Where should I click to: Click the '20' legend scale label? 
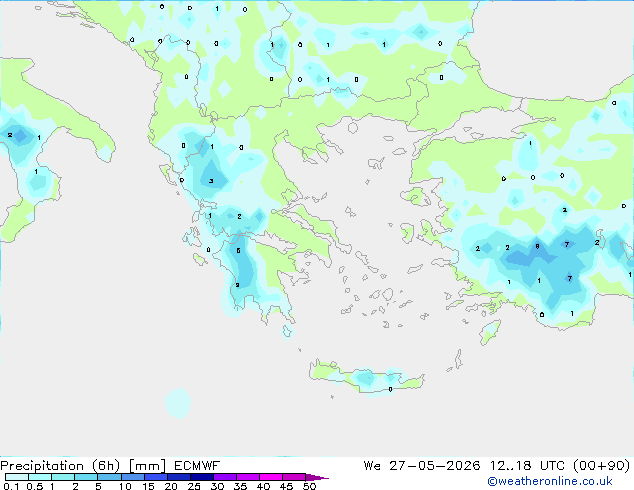pos(171,486)
